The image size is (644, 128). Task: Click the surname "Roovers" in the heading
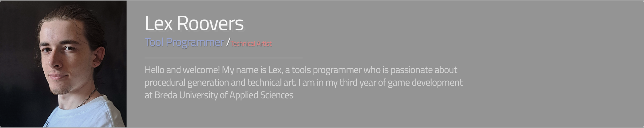210,23
